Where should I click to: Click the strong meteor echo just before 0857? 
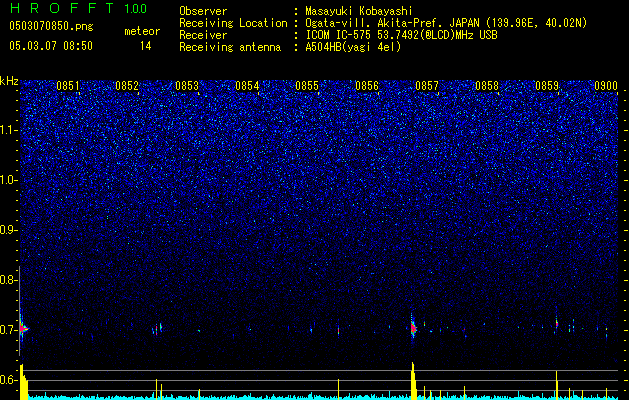(x=413, y=329)
